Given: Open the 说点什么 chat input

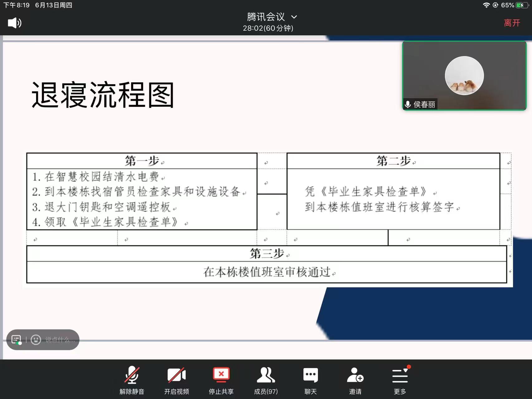Looking at the screenshot, I should tap(60, 339).
